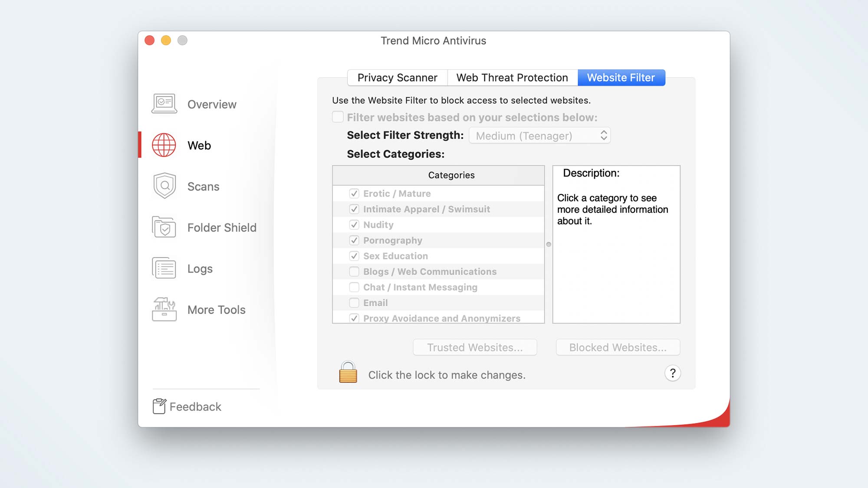Enable Filter websites based on selections

pos(337,118)
